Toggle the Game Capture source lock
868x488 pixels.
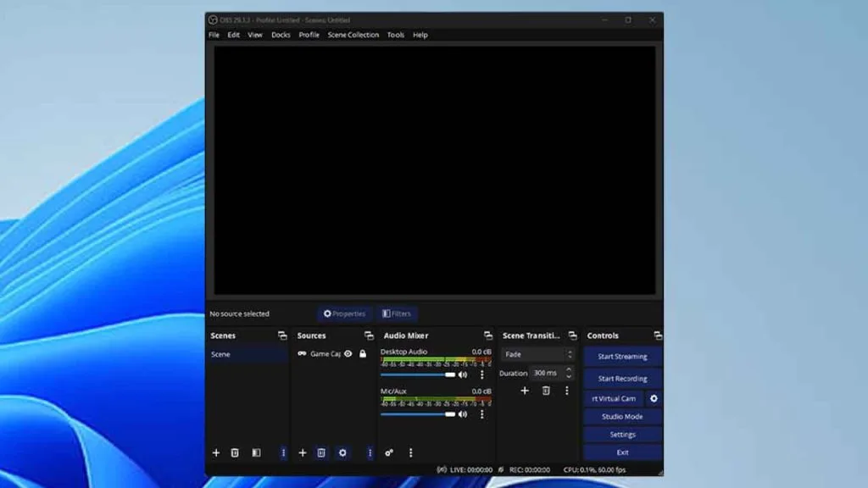[363, 353]
